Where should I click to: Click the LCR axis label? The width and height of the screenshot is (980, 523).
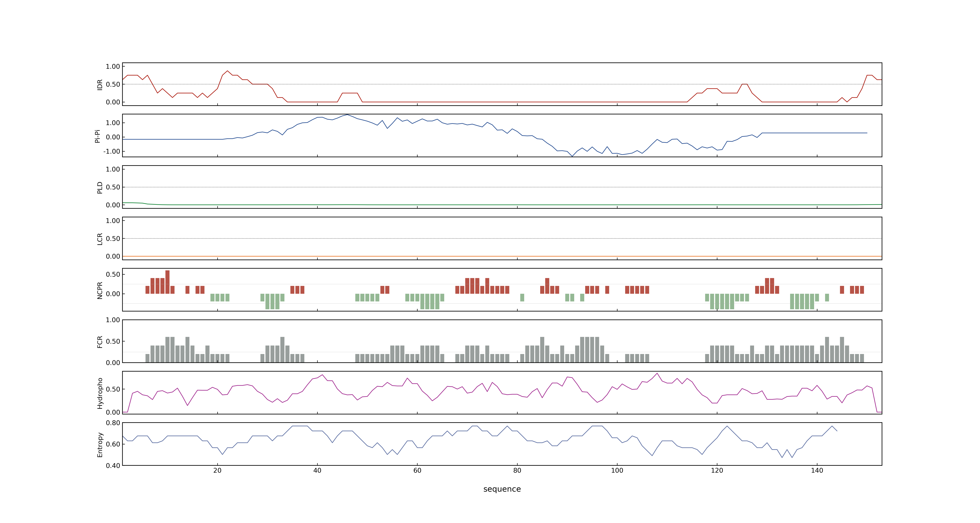click(x=100, y=239)
